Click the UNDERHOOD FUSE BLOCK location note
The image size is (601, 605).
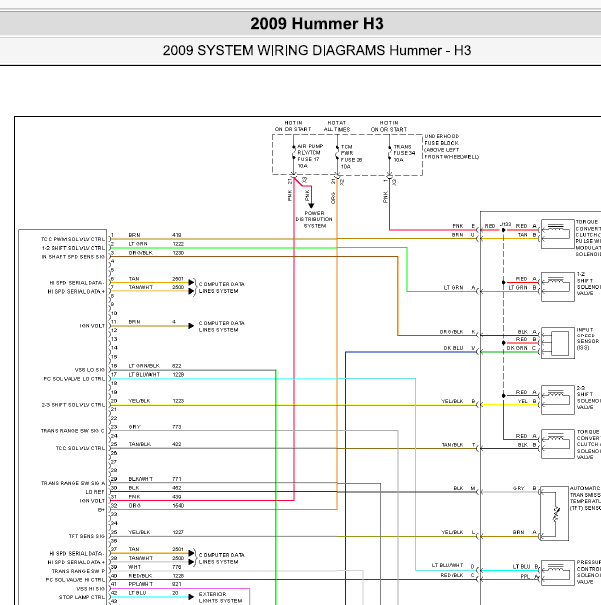click(452, 147)
